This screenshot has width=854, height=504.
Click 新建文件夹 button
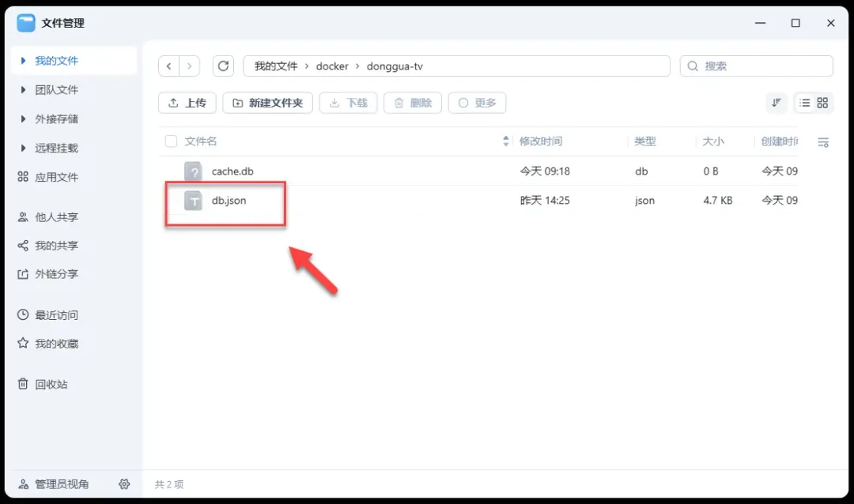[x=267, y=103]
